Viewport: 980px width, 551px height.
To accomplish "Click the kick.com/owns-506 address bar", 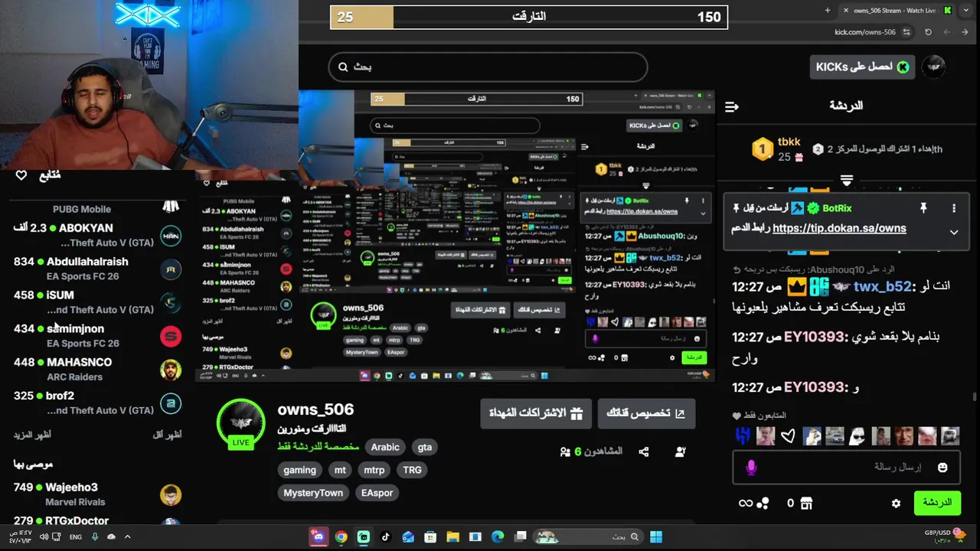I will pos(865,32).
